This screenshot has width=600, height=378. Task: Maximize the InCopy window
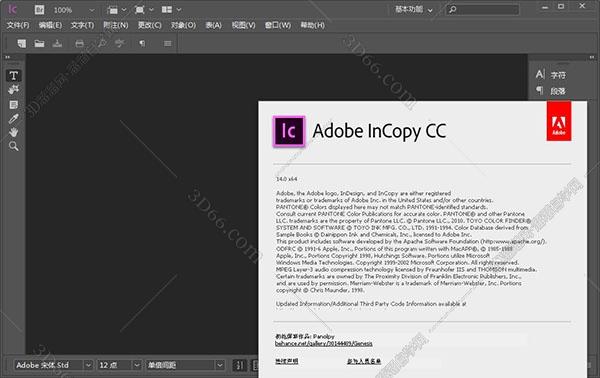point(561,7)
